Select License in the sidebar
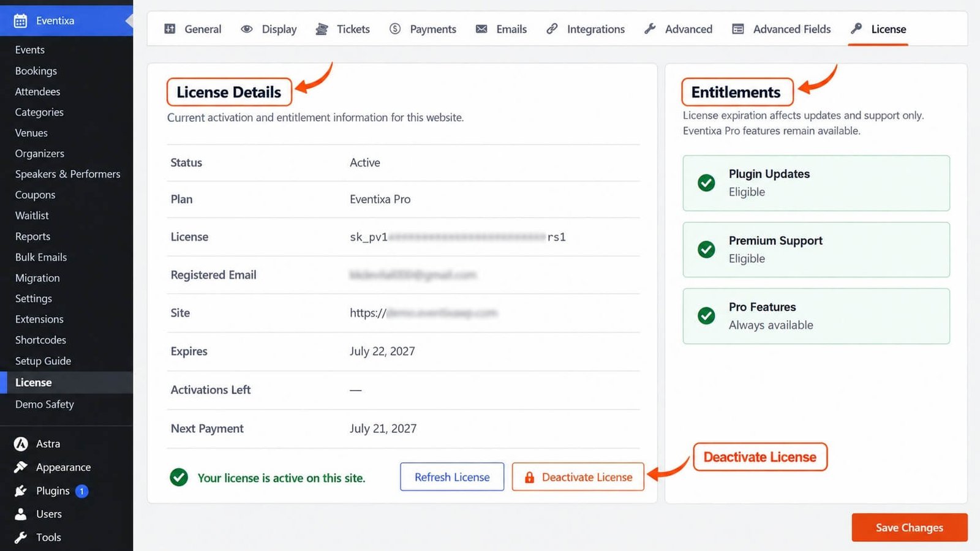This screenshot has width=980, height=551. point(66,383)
